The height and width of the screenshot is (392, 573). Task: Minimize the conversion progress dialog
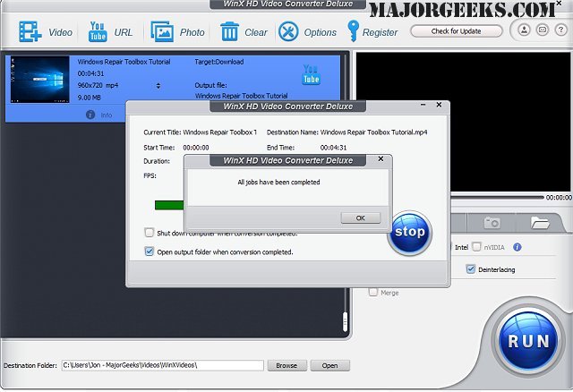click(423, 105)
